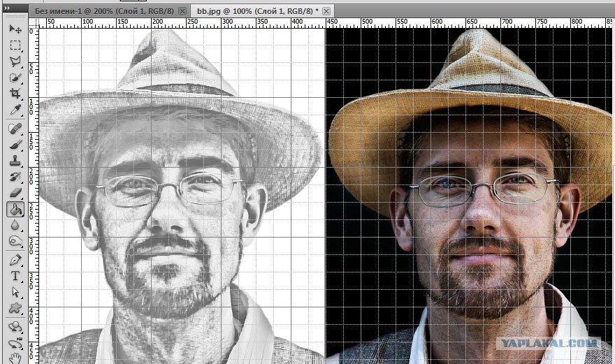
Task: Click the grayscale sketch portrait canvas
Action: tap(182, 196)
